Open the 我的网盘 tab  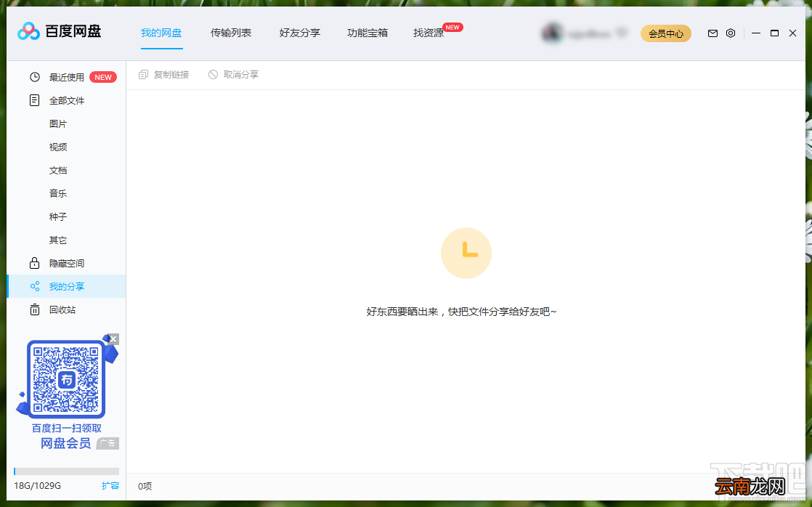click(x=161, y=33)
